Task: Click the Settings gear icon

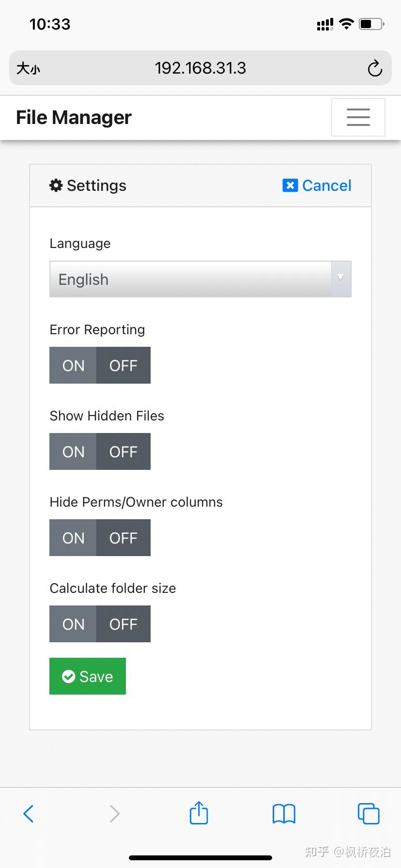Action: 56,185
